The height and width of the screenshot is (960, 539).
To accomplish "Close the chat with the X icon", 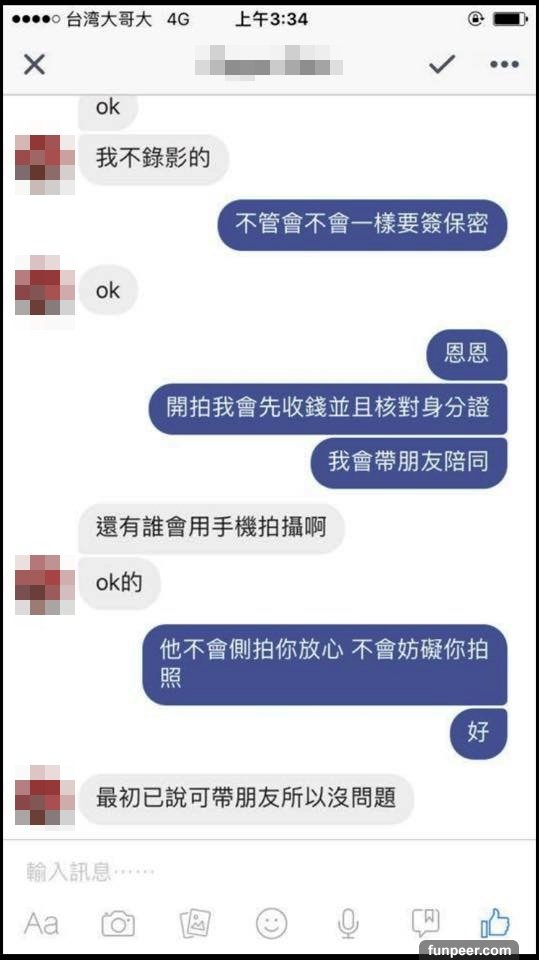I will click(x=34, y=64).
